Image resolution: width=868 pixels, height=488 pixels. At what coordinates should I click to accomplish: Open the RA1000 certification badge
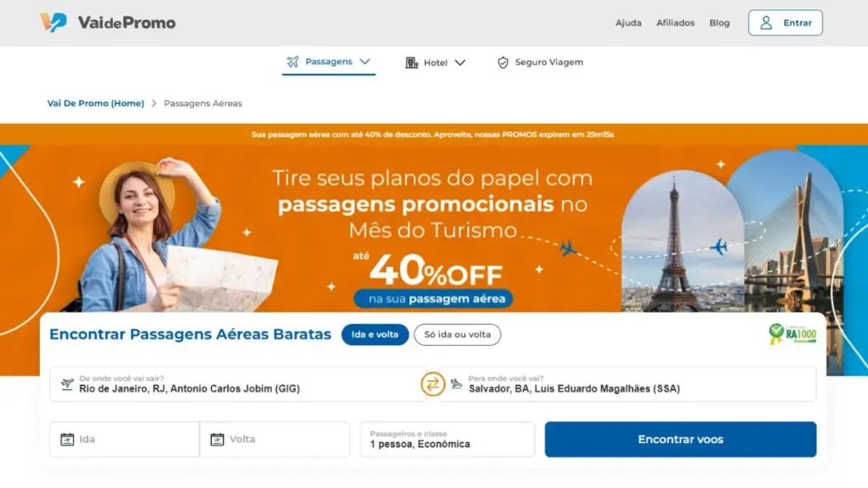(x=793, y=334)
